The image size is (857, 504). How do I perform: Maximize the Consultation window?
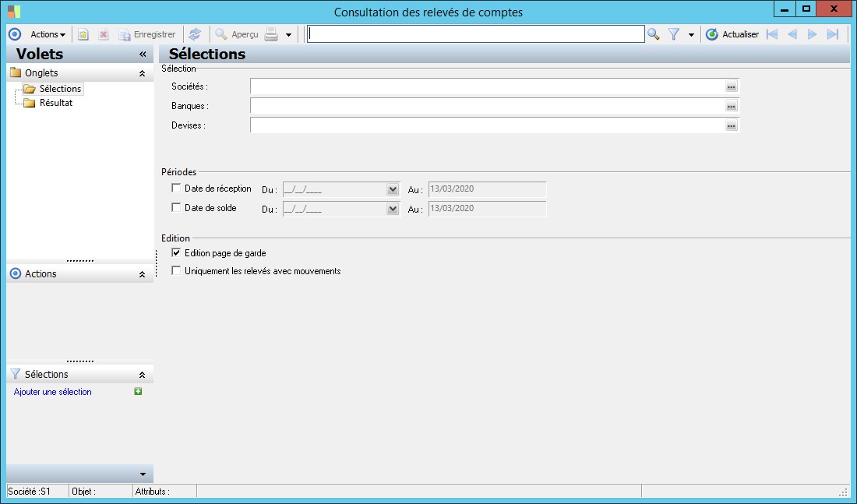click(x=806, y=9)
